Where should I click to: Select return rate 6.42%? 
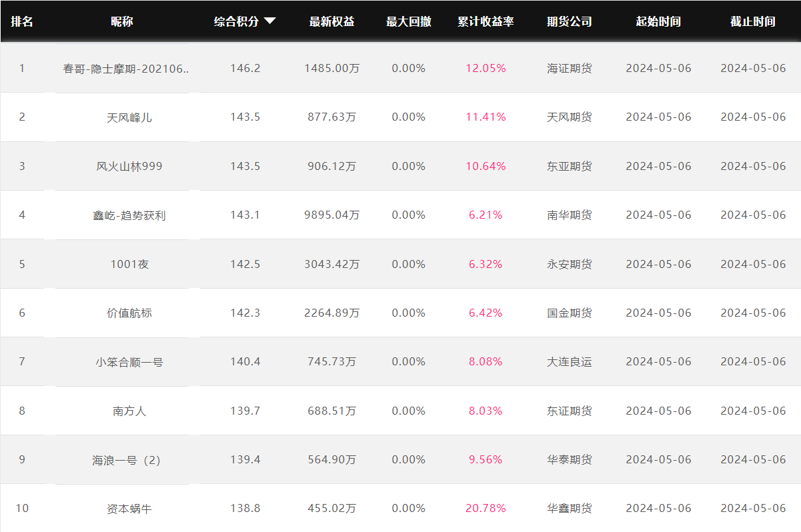(486, 313)
